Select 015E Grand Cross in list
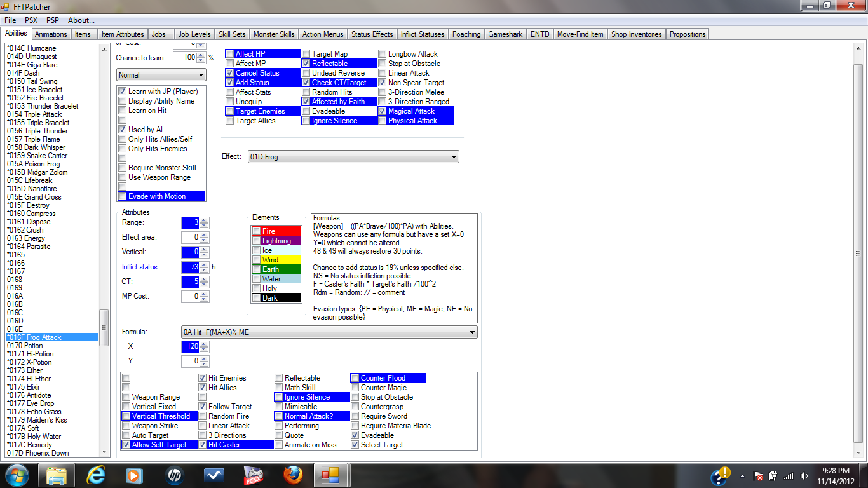 (34, 197)
